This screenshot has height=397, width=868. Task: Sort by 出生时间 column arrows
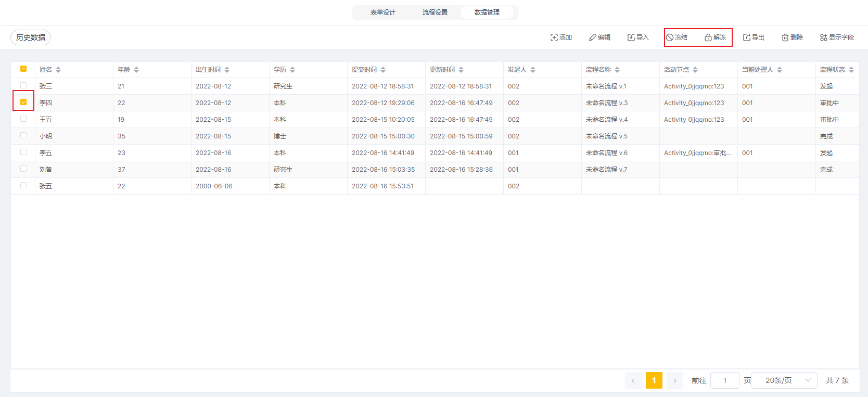click(x=227, y=70)
